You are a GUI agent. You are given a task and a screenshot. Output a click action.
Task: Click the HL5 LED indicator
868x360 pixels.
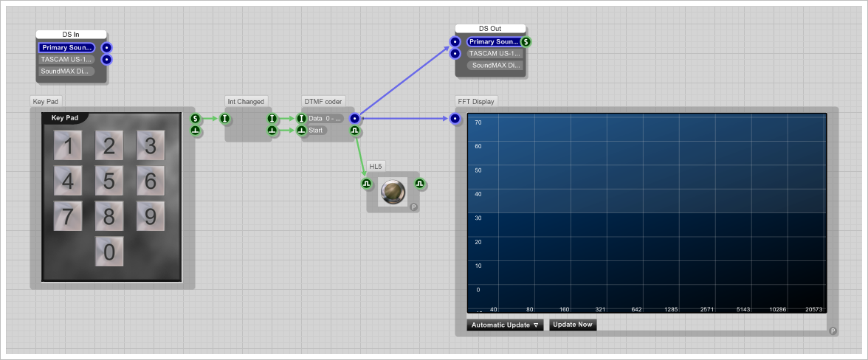coord(393,192)
